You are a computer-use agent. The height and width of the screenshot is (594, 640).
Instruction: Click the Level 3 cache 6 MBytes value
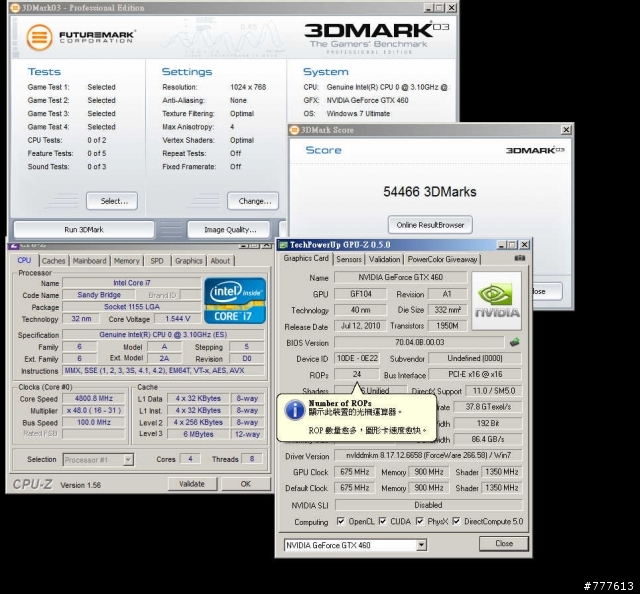(x=198, y=434)
